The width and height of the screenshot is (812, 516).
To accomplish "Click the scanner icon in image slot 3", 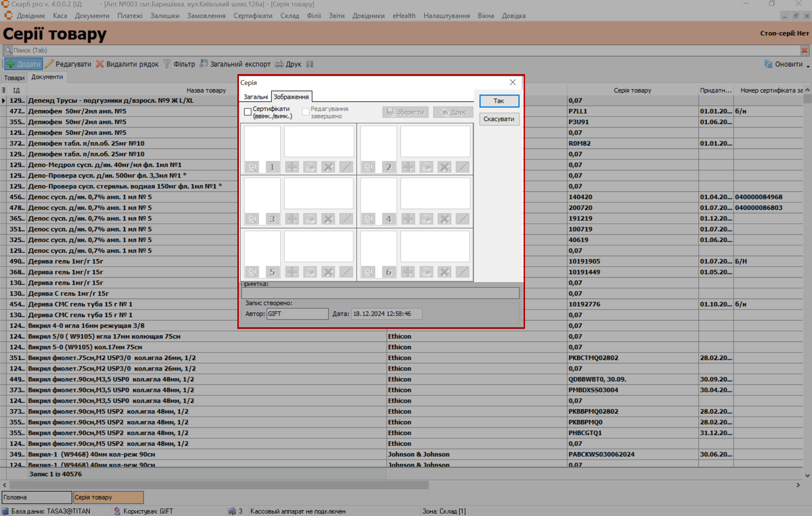I will [x=310, y=219].
